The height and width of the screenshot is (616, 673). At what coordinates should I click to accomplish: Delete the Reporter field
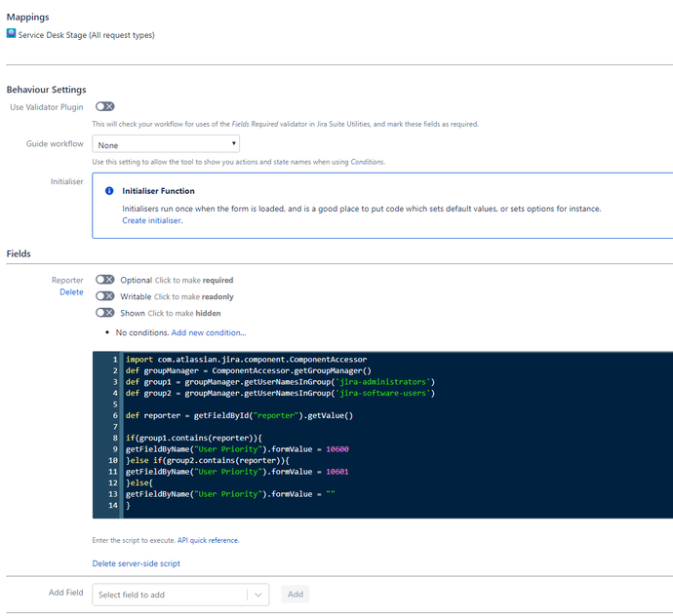click(x=71, y=291)
